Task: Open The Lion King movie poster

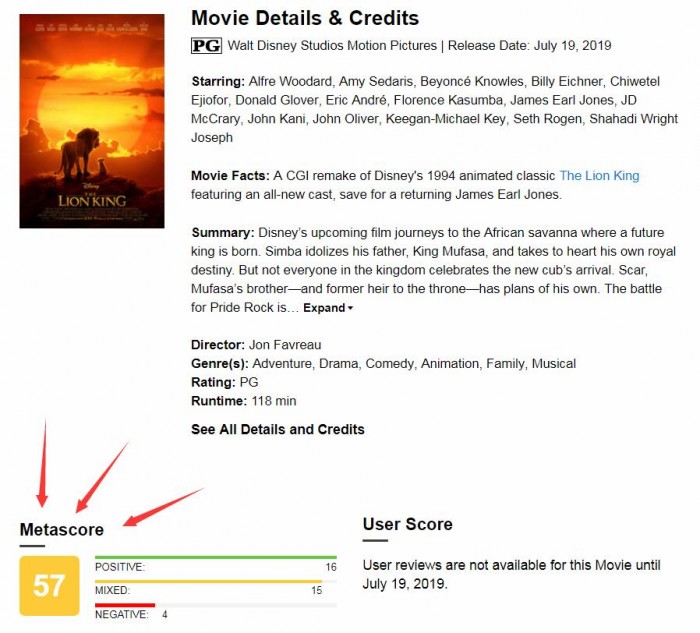Action: pyautogui.click(x=92, y=121)
